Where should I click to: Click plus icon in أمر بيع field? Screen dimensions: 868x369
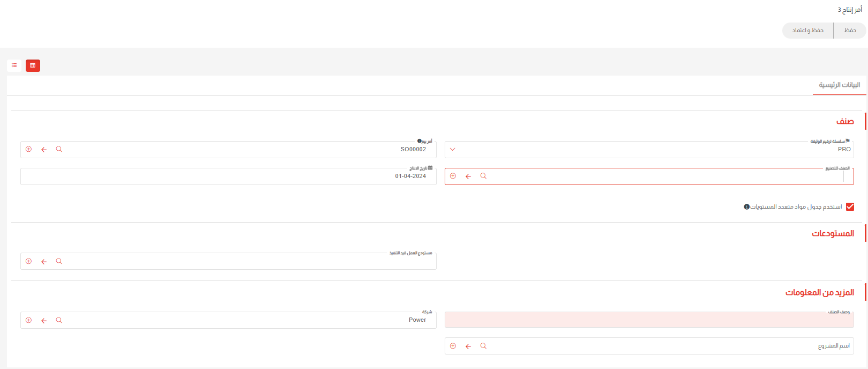(29, 149)
